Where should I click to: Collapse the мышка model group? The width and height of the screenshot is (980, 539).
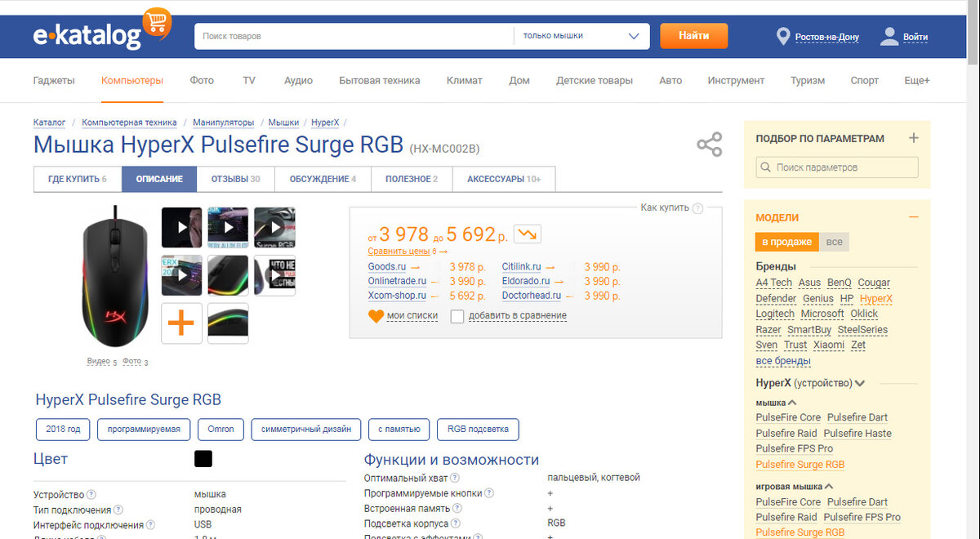click(792, 403)
